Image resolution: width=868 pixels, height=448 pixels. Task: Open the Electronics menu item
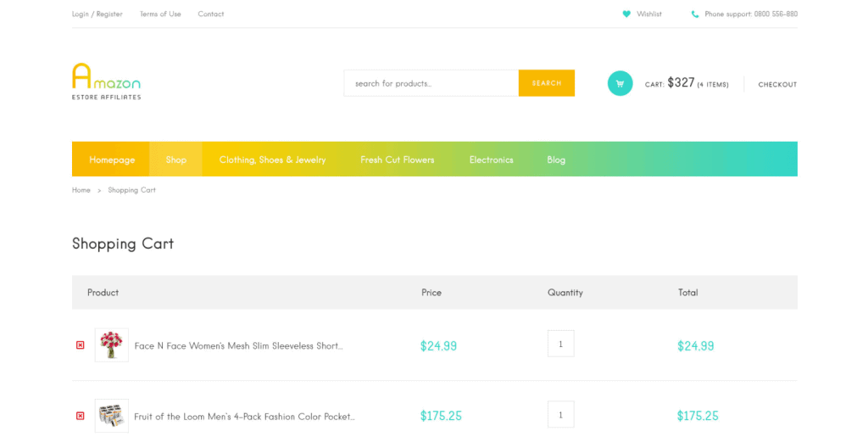491,160
